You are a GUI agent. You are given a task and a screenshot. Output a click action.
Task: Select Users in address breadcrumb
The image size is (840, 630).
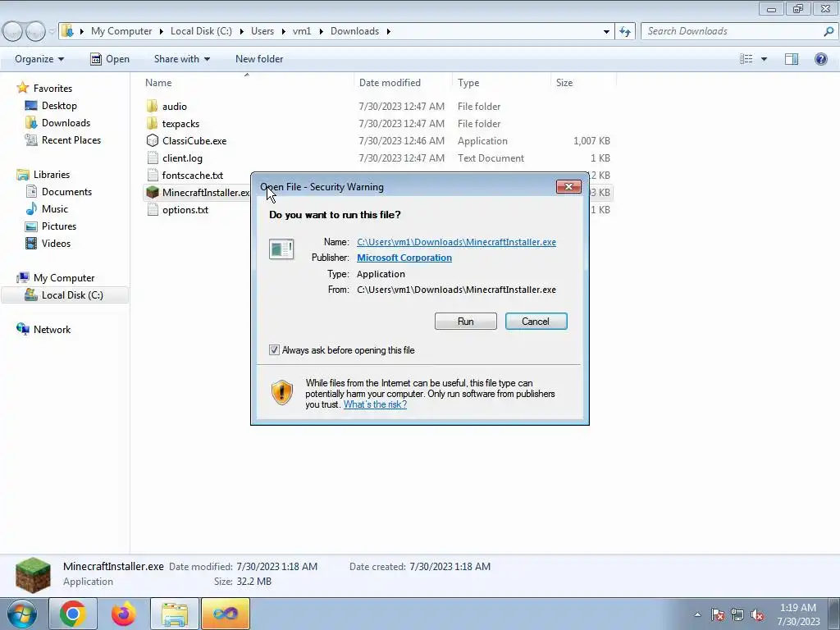point(262,31)
